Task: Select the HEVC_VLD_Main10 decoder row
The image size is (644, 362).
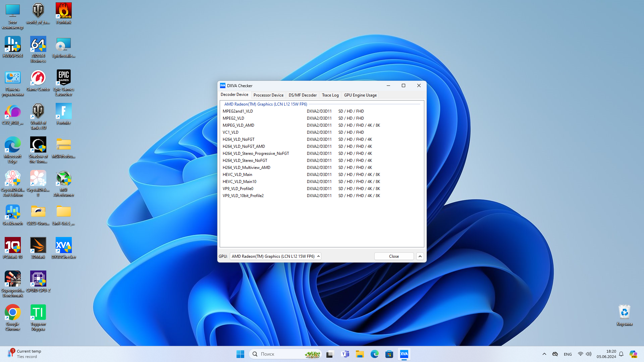Action: coord(239,182)
